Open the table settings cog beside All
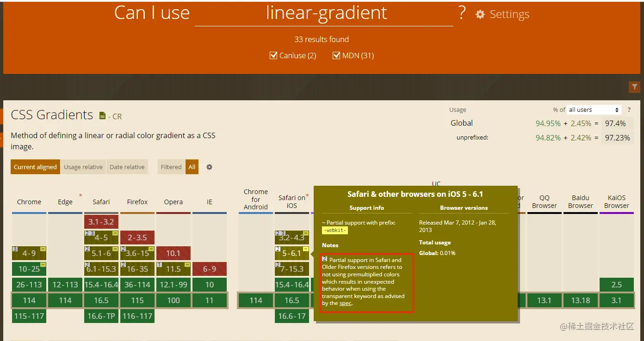This screenshot has width=644, height=341. 209,167
